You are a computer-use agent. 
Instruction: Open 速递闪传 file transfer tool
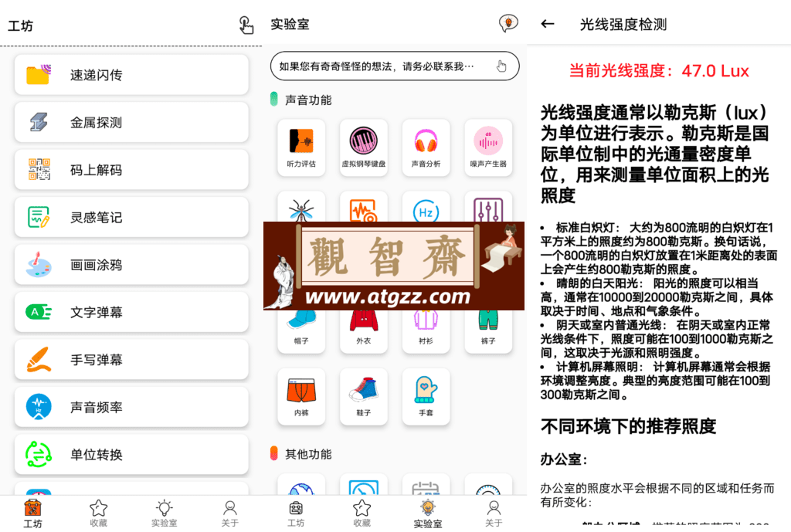point(131,75)
